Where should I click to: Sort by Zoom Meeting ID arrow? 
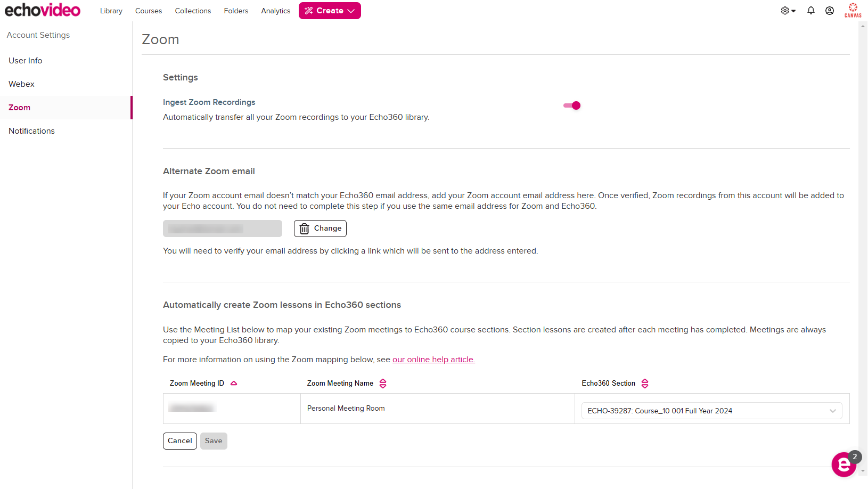[234, 384]
